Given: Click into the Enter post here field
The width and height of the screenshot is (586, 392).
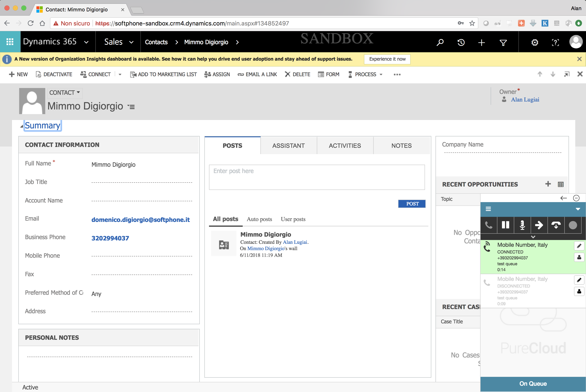Looking at the screenshot, I should click(x=317, y=177).
